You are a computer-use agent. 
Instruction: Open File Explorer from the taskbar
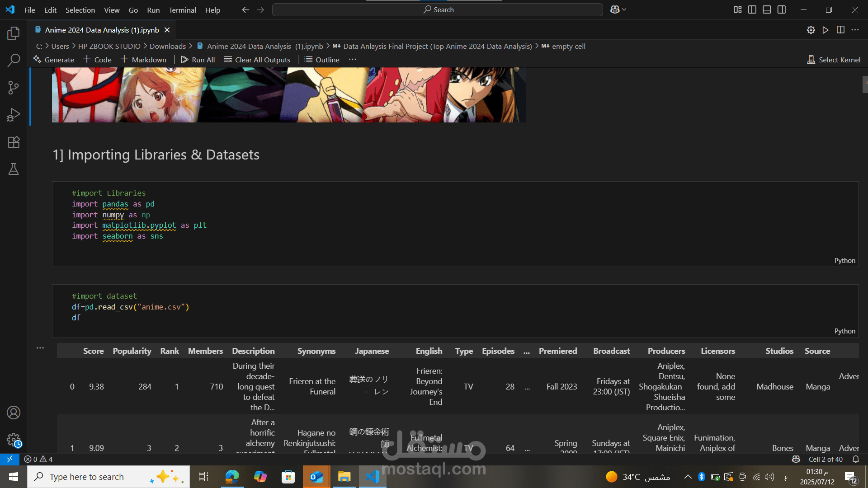[x=344, y=477]
